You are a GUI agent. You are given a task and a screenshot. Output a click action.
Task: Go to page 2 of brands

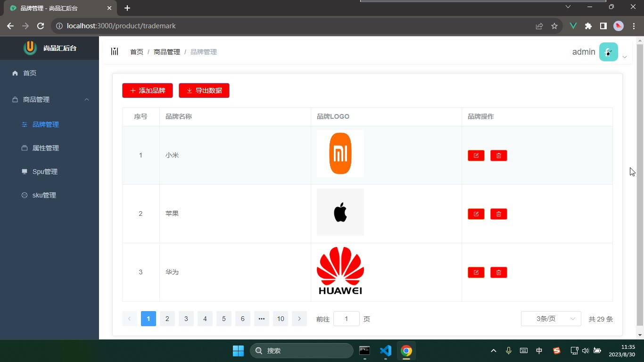point(167,319)
